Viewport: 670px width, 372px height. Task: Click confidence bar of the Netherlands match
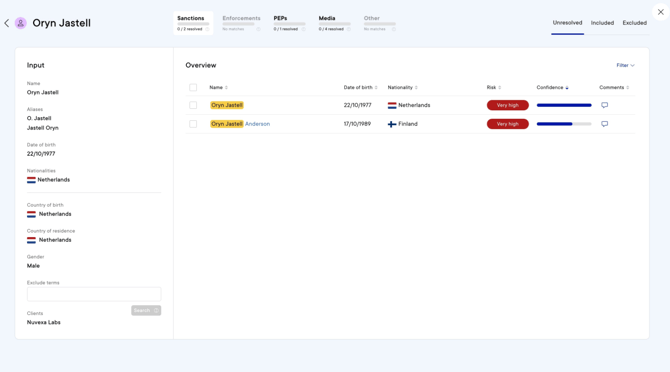(x=564, y=105)
